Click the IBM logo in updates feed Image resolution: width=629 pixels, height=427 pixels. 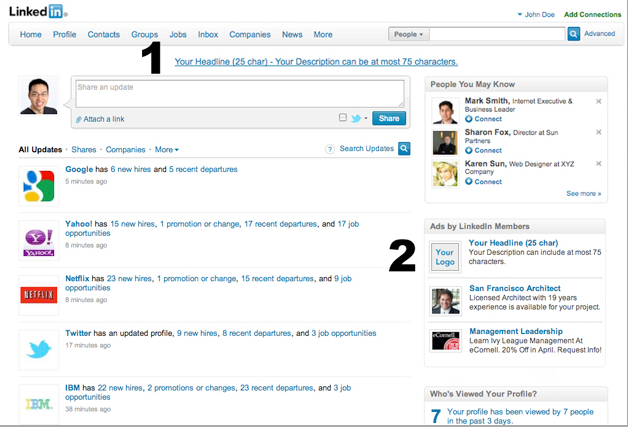39,403
